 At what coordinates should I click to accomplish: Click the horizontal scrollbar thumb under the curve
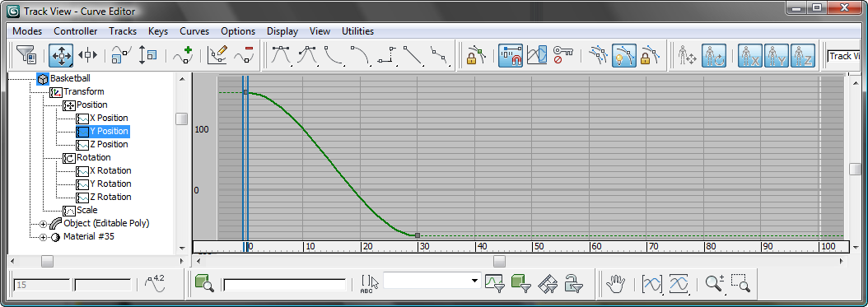pyautogui.click(x=499, y=261)
